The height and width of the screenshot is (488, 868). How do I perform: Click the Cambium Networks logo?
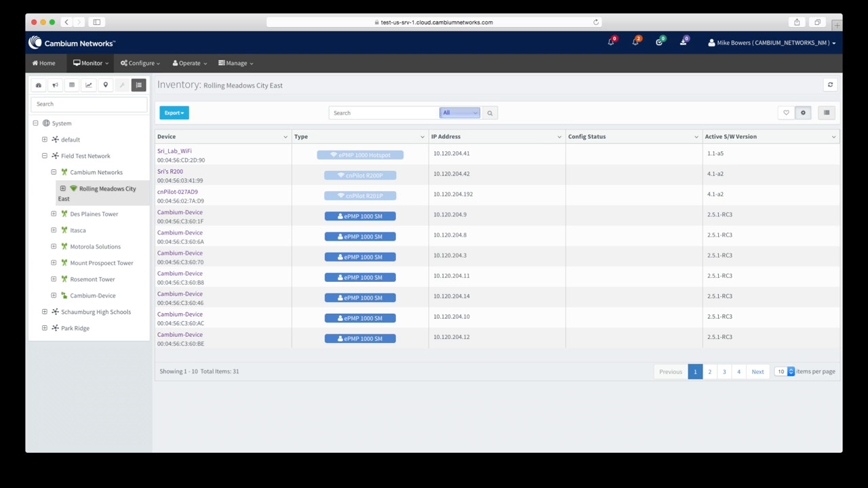click(72, 43)
